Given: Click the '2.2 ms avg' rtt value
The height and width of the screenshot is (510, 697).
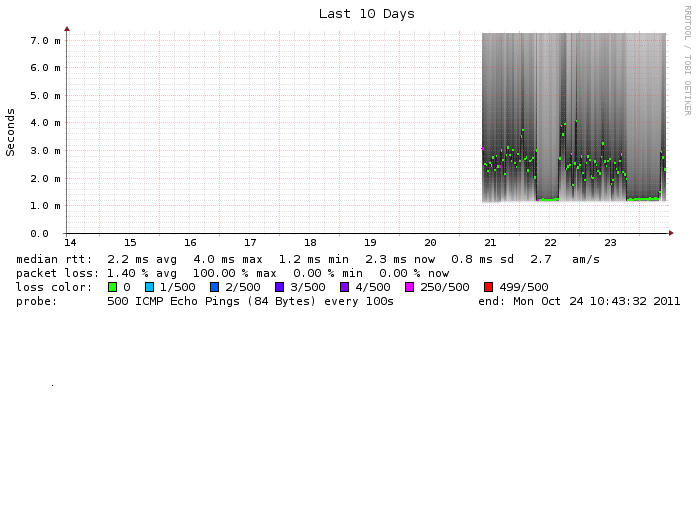Looking at the screenshot, I should click(142, 259).
